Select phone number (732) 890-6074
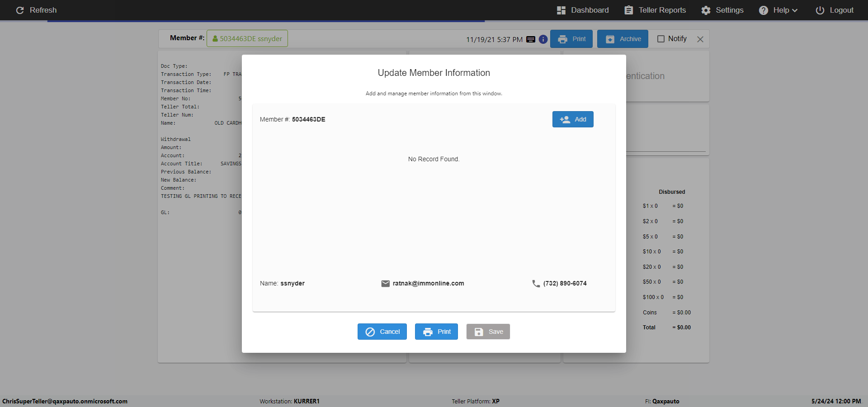 pyautogui.click(x=565, y=283)
